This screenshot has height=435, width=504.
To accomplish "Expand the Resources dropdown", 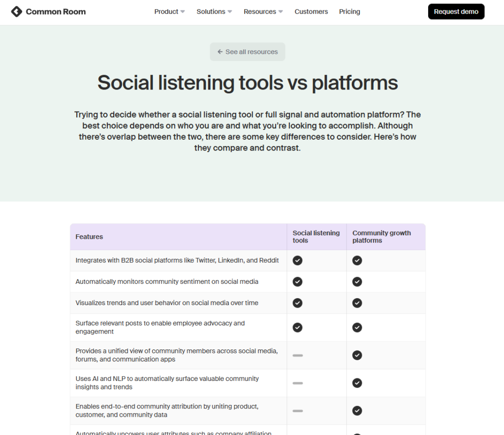I will 263,11.
